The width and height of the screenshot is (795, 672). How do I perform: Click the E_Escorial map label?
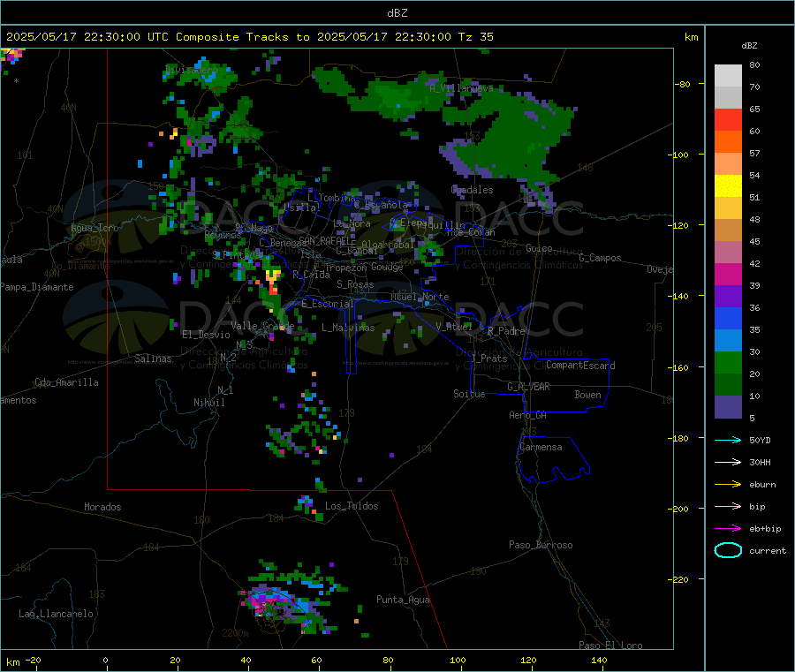(328, 304)
